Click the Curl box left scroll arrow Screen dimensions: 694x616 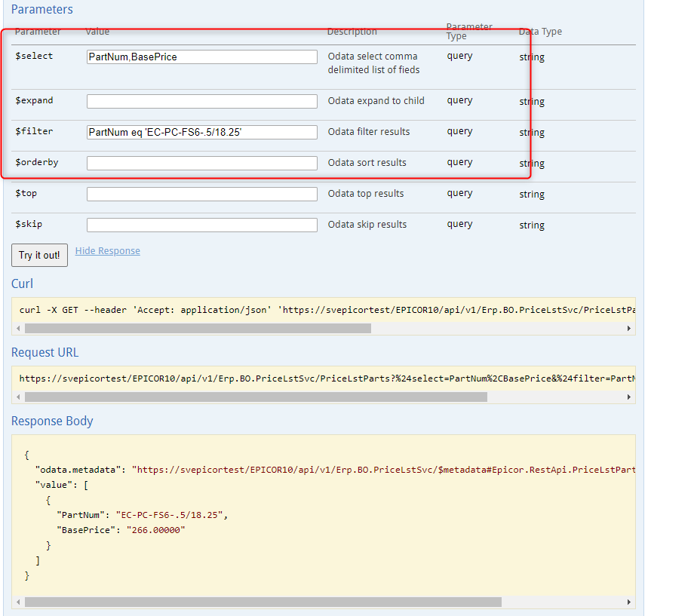pyautogui.click(x=18, y=328)
